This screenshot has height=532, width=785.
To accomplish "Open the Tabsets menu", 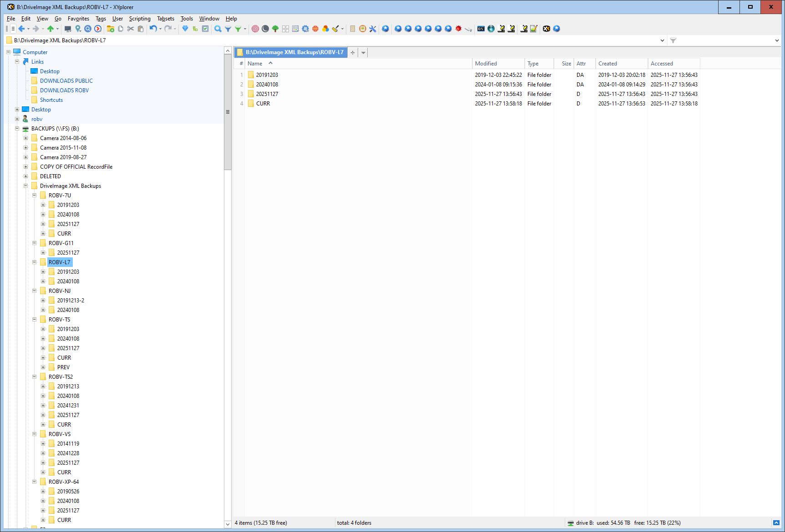I will click(165, 19).
